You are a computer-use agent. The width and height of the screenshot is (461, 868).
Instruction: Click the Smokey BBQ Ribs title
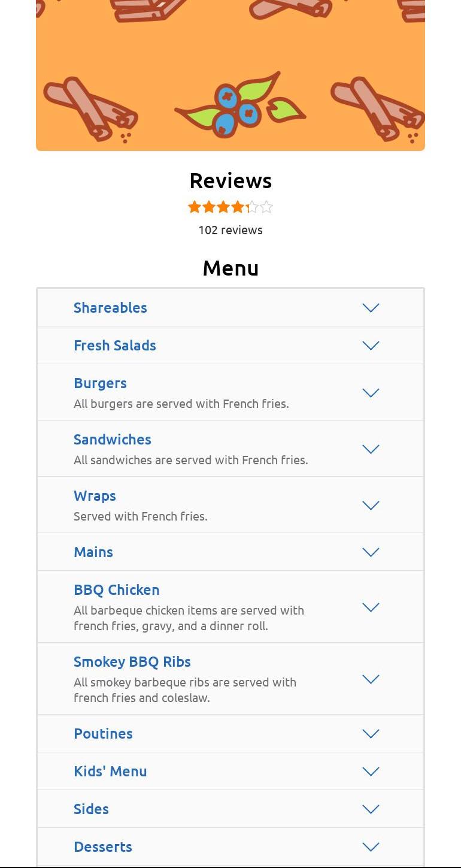tap(132, 662)
